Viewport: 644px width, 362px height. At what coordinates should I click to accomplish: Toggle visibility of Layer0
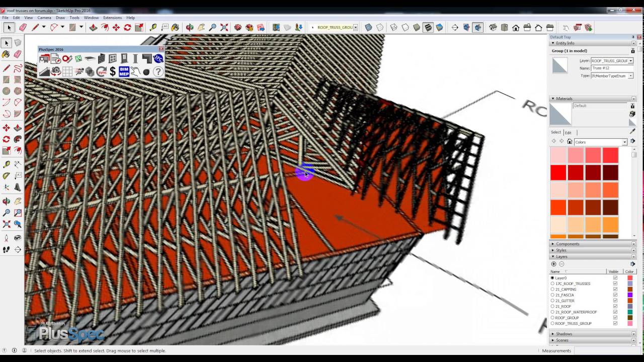[x=615, y=278]
